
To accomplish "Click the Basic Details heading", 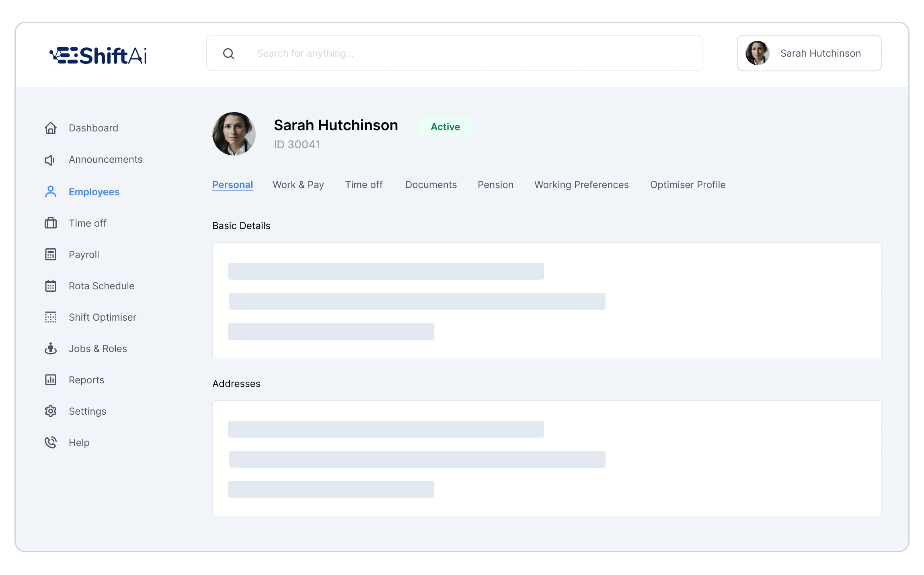I will point(241,225).
